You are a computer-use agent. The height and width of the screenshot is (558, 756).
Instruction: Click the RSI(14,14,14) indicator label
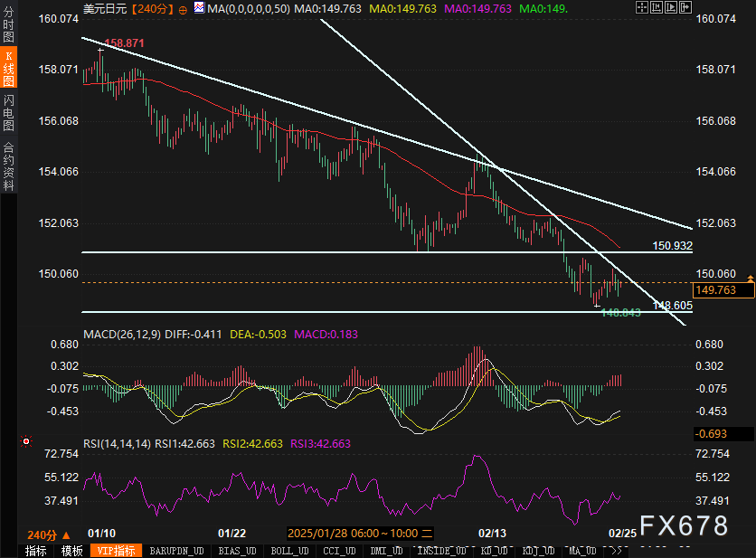point(117,444)
